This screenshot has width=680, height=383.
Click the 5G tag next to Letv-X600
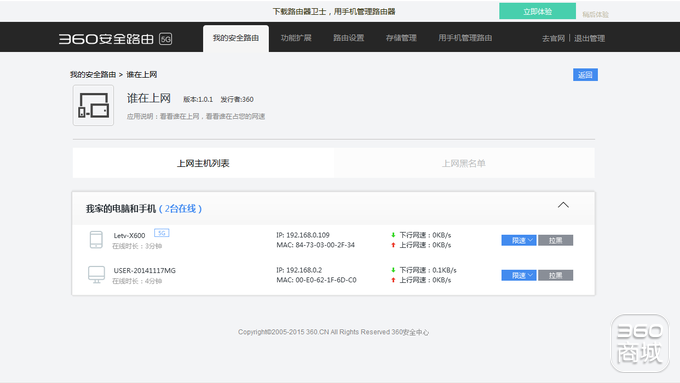pyautogui.click(x=162, y=233)
